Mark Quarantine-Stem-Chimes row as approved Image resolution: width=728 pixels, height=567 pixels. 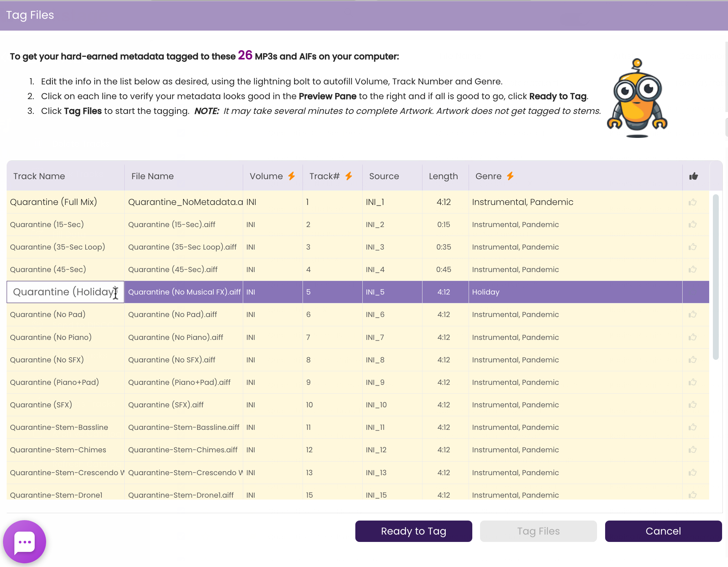point(693,450)
